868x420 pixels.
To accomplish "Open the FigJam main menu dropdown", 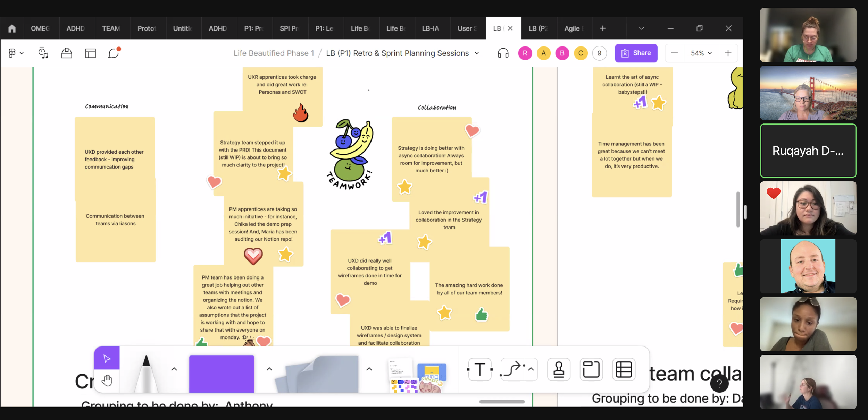I will [16, 53].
